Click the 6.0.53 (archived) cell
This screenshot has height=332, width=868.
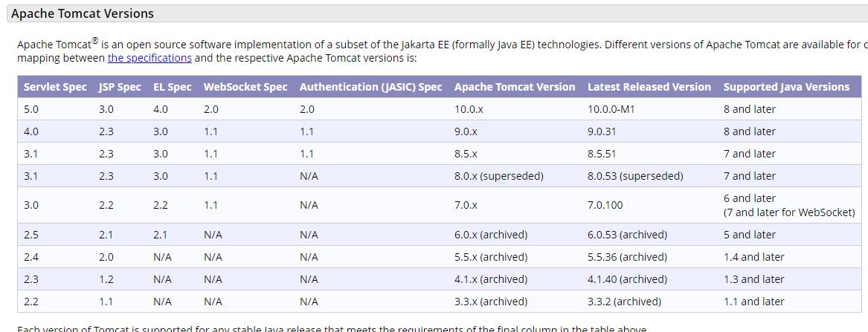coord(627,235)
